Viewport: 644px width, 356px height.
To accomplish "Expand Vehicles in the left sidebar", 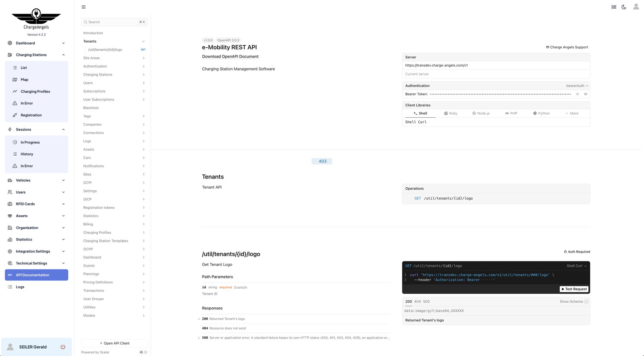I will click(x=36, y=180).
